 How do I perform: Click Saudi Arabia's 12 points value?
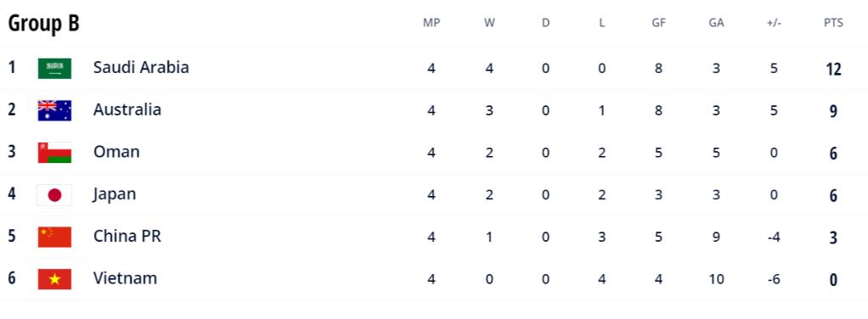point(833,69)
